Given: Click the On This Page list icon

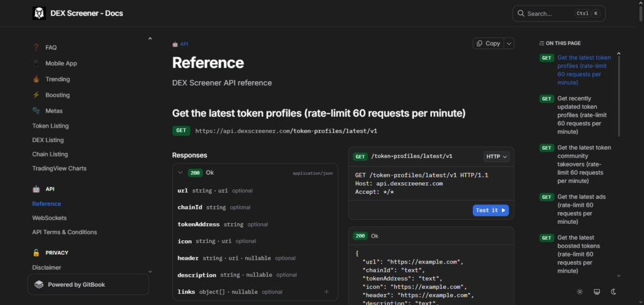Looking at the screenshot, I should click(541, 43).
